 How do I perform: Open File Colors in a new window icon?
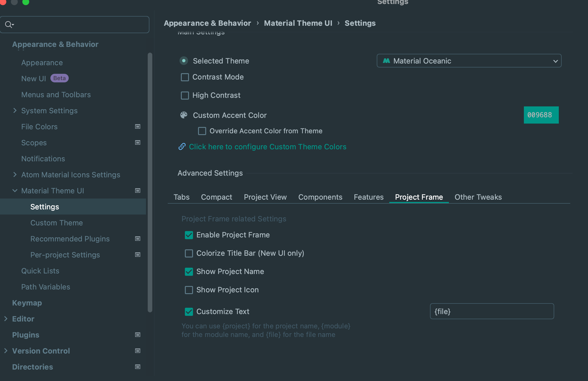[137, 126]
